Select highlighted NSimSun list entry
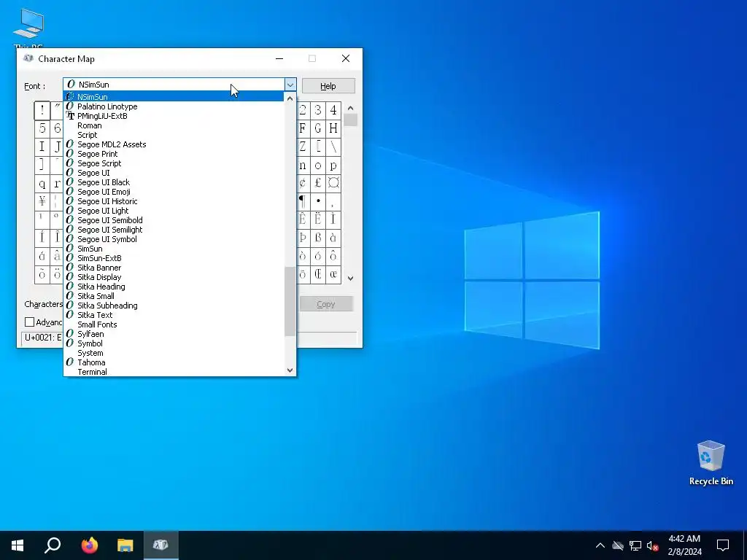This screenshot has width=747, height=560. click(174, 97)
